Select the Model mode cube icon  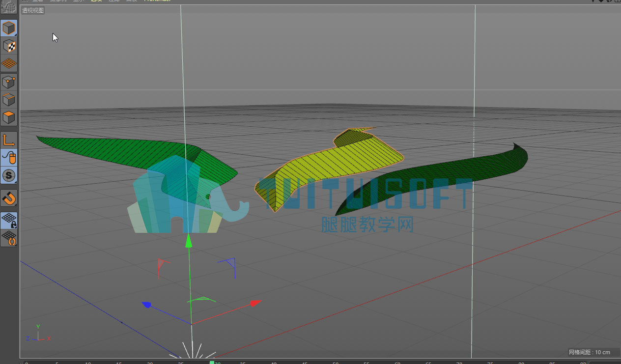click(9, 28)
